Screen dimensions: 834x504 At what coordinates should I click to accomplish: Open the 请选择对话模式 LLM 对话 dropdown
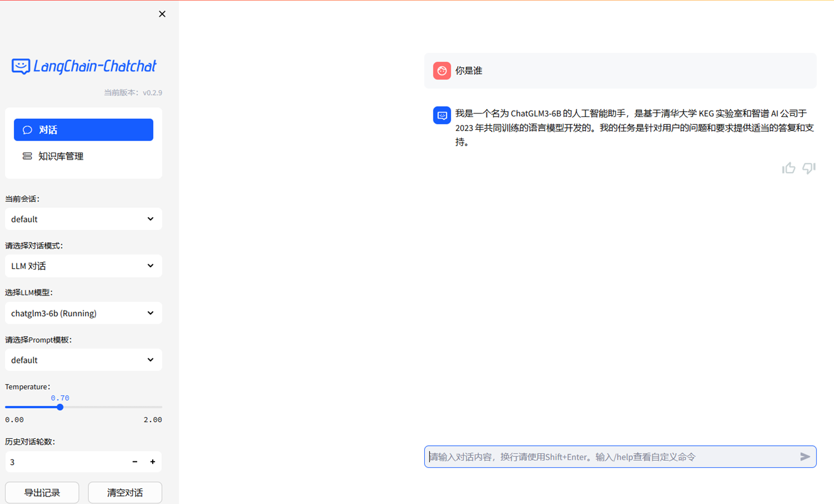[84, 266]
